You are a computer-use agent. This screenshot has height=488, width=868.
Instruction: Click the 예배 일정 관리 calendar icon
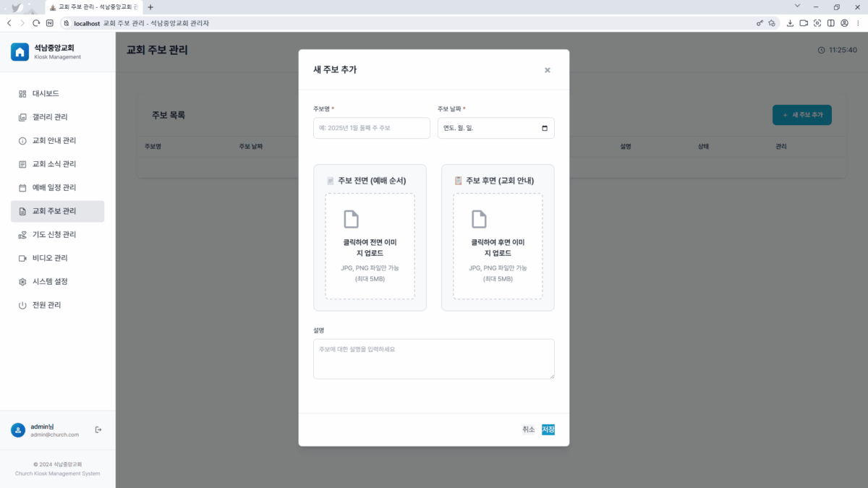click(22, 188)
